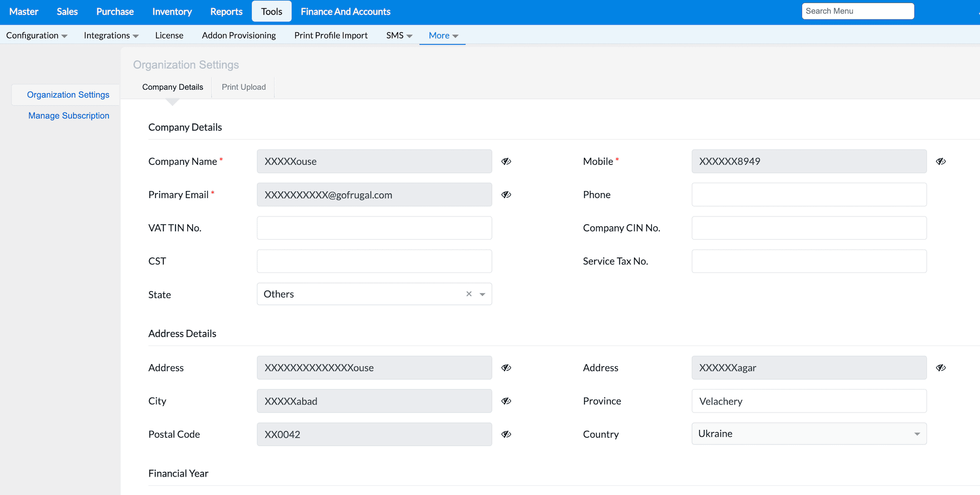This screenshot has width=980, height=495.
Task: Open the Finance And Accounts menu
Action: click(345, 12)
